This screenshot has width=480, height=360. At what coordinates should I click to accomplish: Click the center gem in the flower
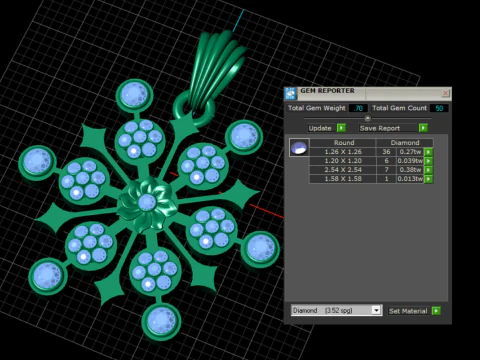[x=147, y=202]
